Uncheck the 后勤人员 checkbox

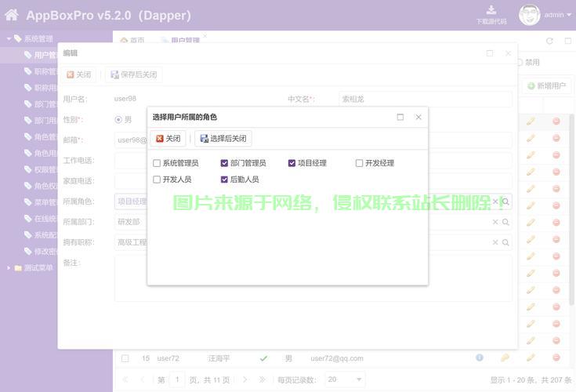coord(224,180)
